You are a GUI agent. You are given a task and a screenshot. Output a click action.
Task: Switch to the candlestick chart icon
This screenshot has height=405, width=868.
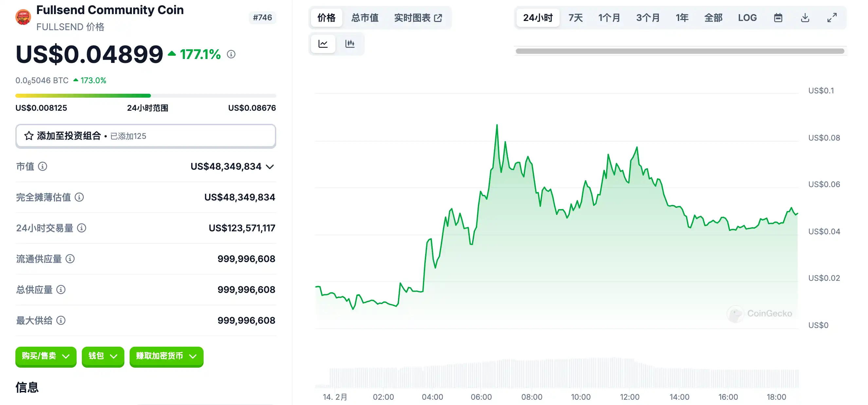(x=350, y=44)
